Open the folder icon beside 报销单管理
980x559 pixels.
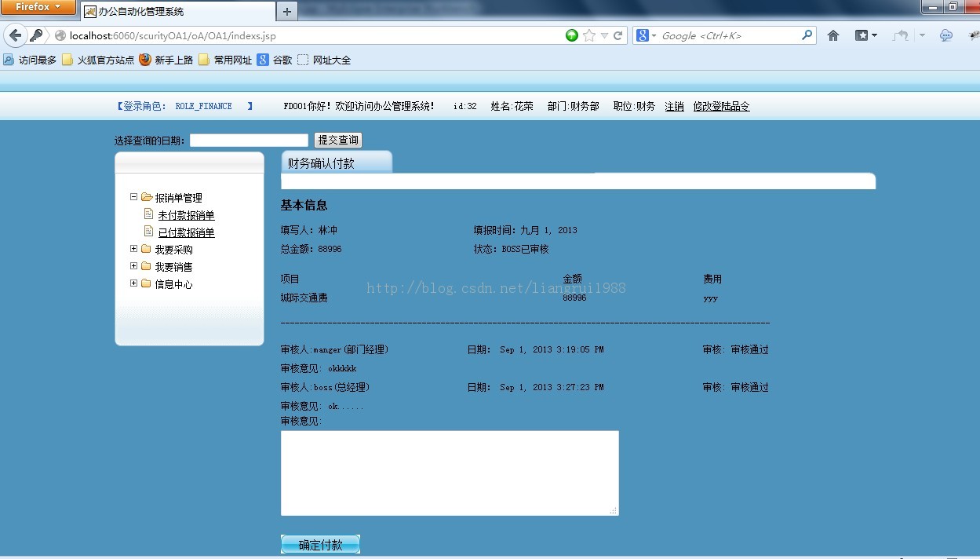click(145, 197)
